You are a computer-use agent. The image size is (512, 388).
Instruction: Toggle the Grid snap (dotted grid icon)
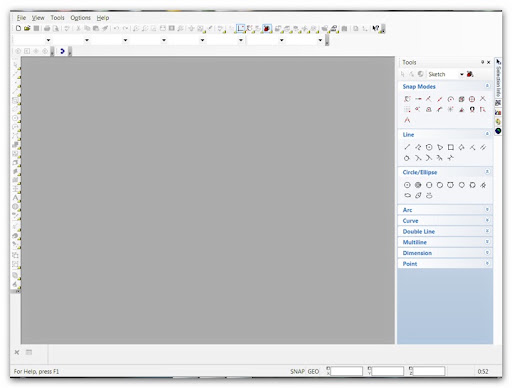407,109
